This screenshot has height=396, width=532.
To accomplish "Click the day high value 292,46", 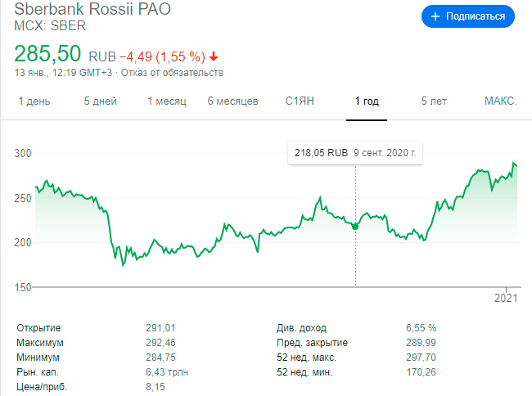I will (160, 343).
